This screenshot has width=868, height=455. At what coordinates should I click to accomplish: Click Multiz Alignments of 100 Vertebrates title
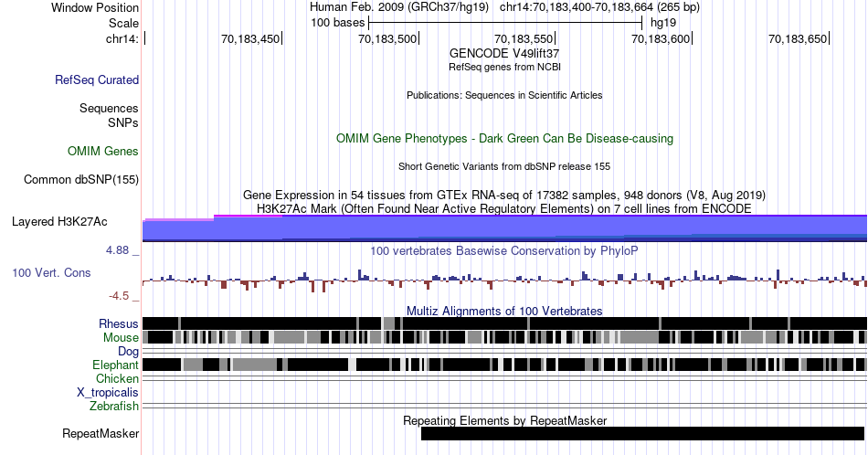coord(504,311)
